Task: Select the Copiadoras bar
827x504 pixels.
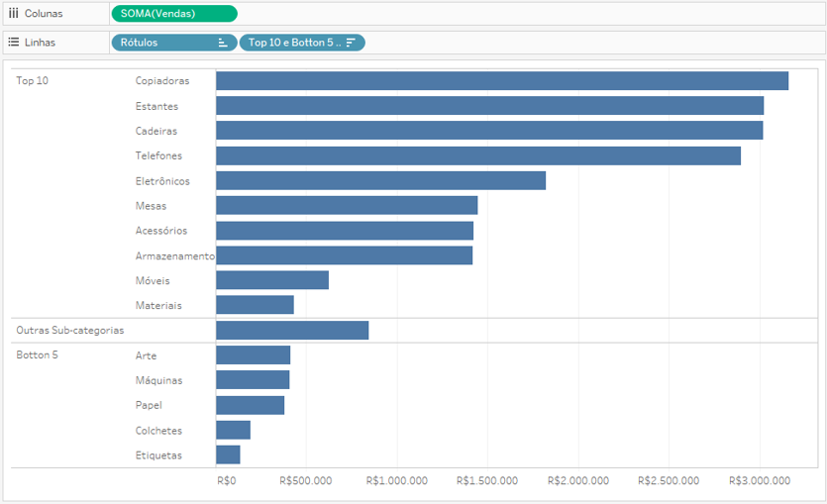Action: (502, 80)
